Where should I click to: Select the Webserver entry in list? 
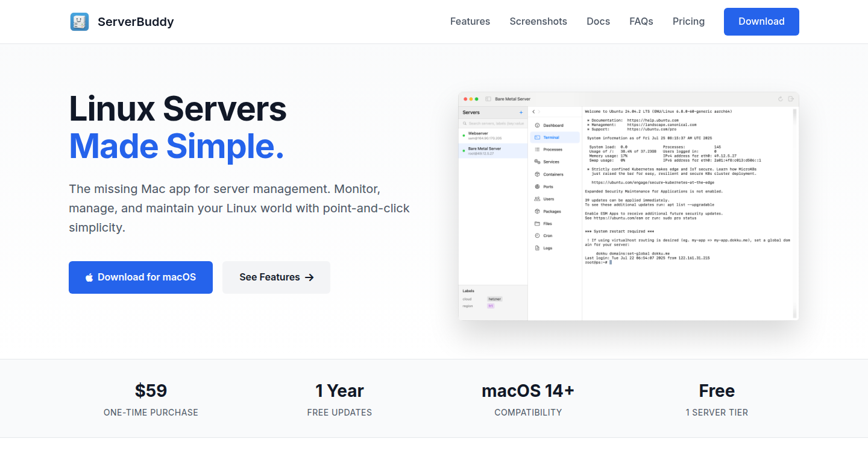[x=493, y=136]
